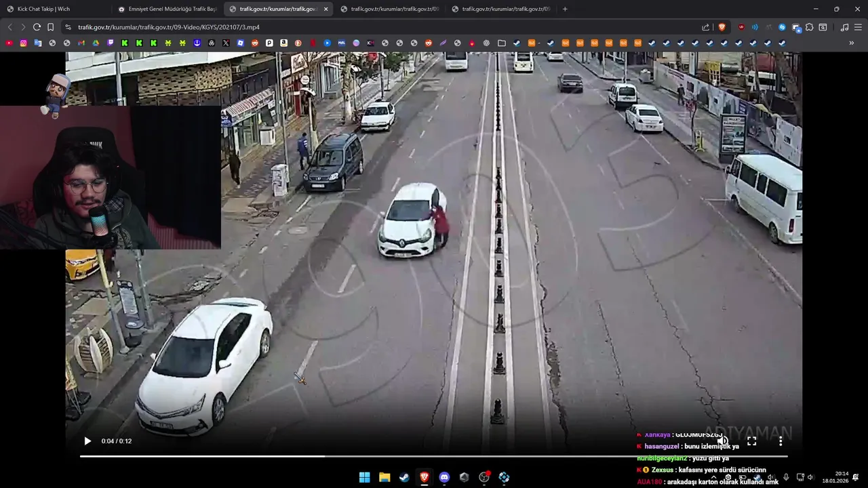This screenshot has width=868, height=488.
Task: Open the Instagram bookmark
Action: click(23, 43)
